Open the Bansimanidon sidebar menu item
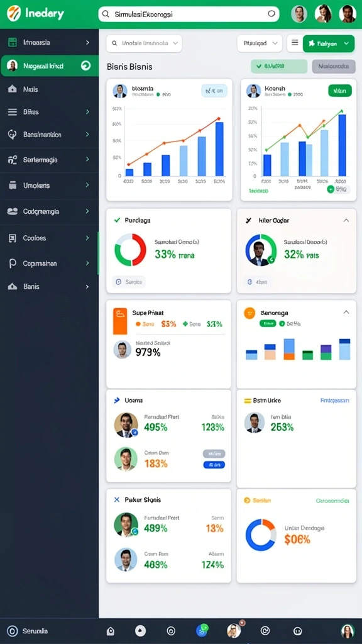The image size is (362, 644). click(x=49, y=135)
